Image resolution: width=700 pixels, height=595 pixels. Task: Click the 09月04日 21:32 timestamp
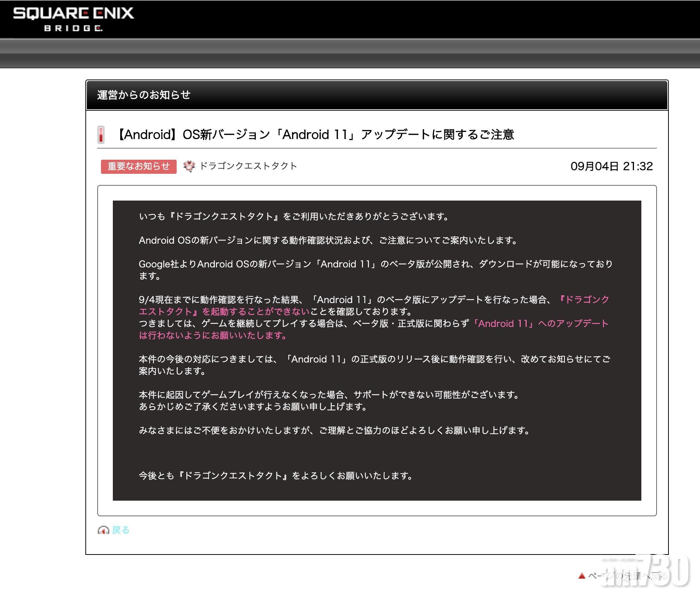click(x=611, y=166)
